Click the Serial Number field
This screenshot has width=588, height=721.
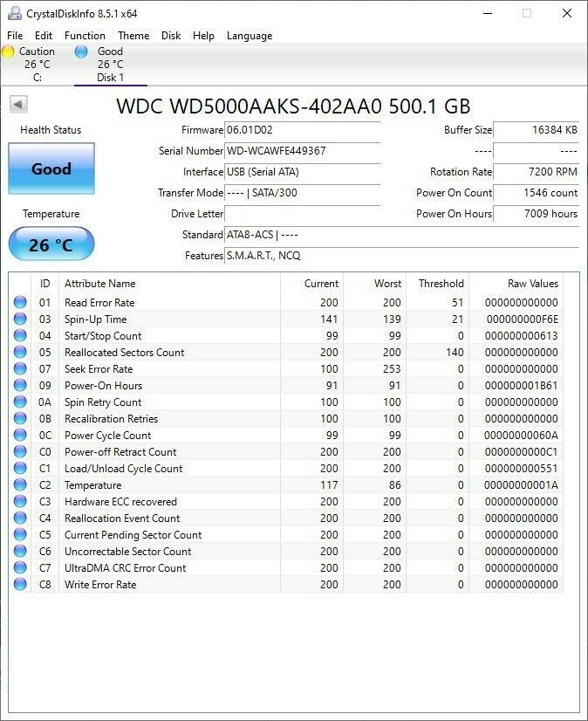(x=302, y=151)
